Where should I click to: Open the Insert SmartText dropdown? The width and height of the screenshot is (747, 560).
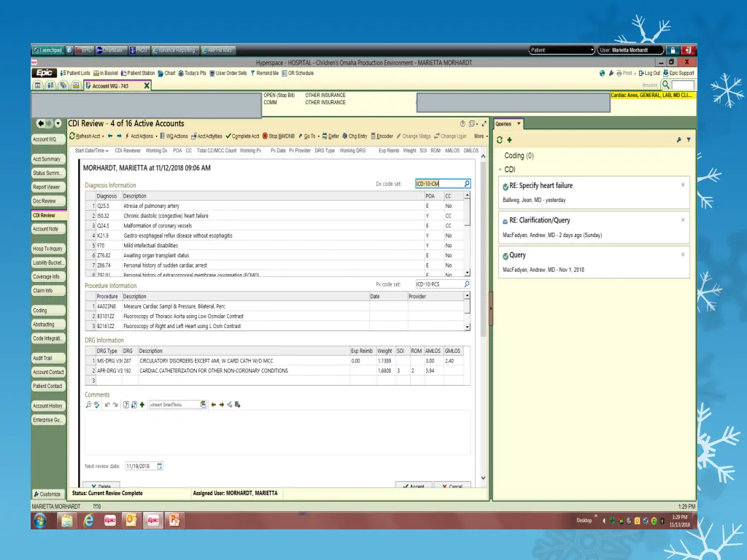pos(203,405)
